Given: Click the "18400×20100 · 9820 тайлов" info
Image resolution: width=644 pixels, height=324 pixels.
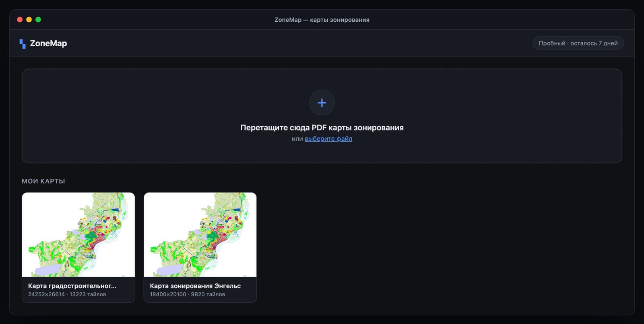Looking at the screenshot, I should tap(188, 294).
